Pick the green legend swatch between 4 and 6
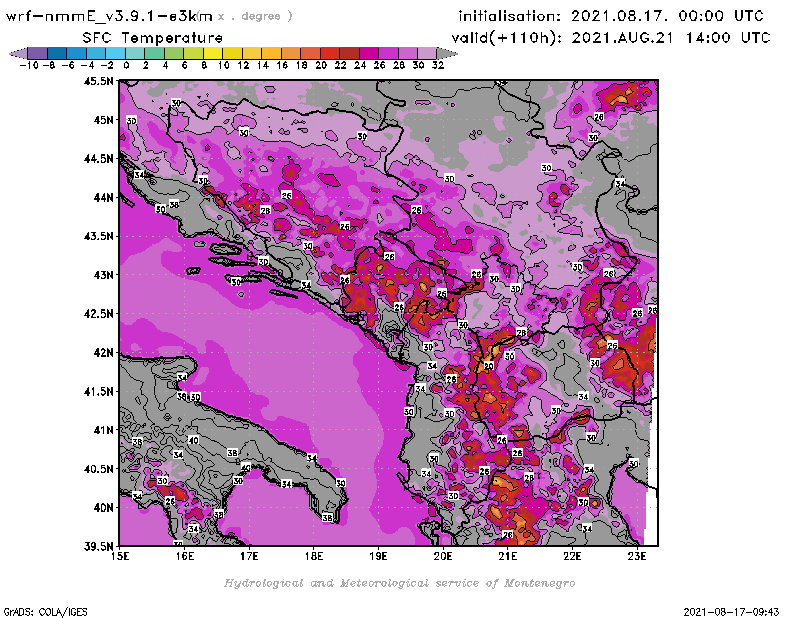This screenshot has height=618, width=800. [174, 53]
